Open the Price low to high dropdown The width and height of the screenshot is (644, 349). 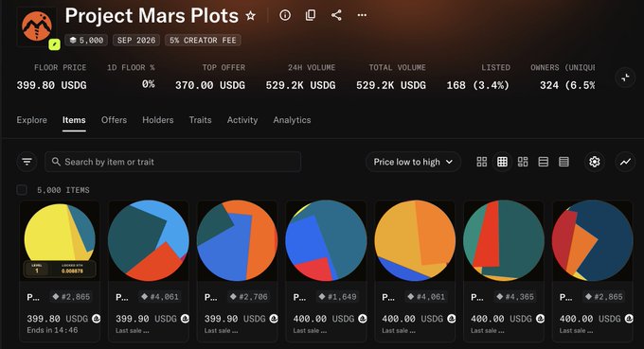point(413,162)
